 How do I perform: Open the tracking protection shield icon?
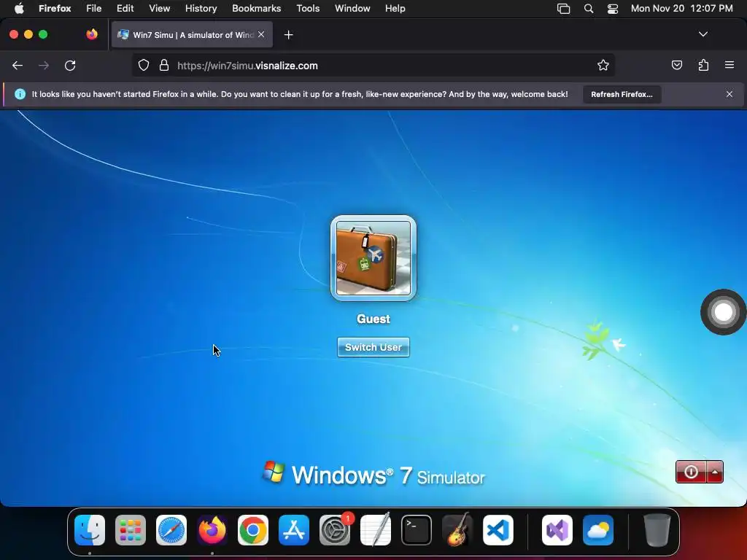[144, 66]
